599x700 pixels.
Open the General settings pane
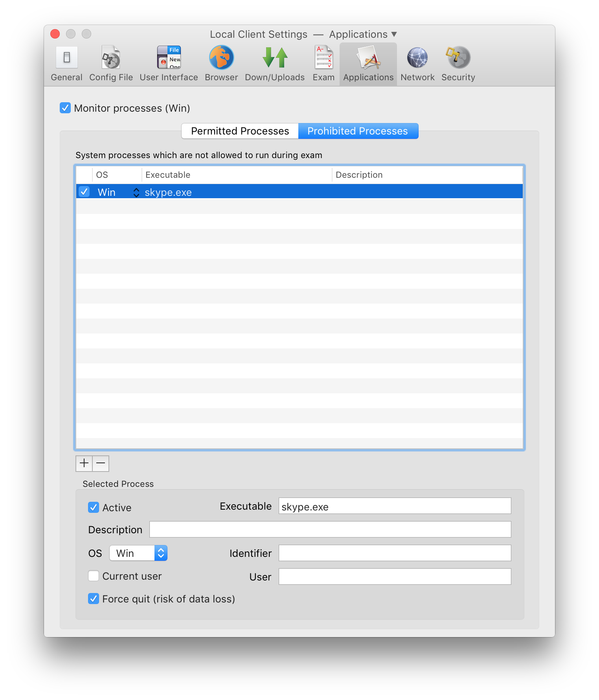(x=66, y=64)
